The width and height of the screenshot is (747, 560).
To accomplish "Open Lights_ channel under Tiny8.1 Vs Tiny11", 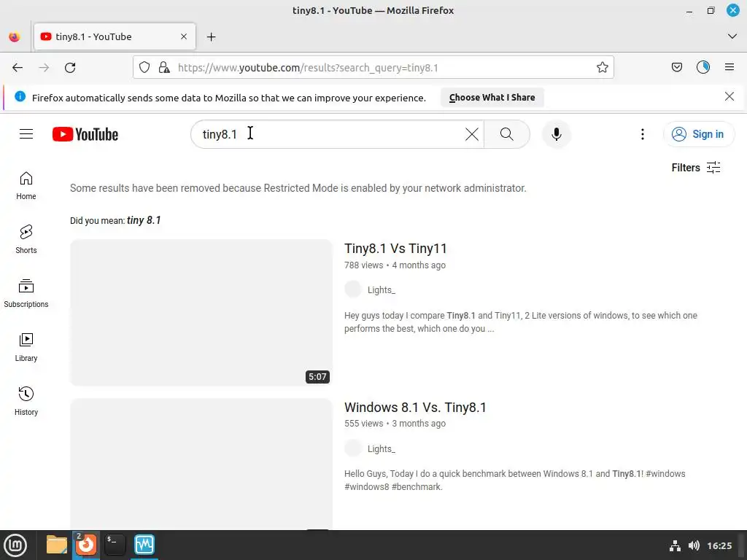I will click(x=381, y=290).
